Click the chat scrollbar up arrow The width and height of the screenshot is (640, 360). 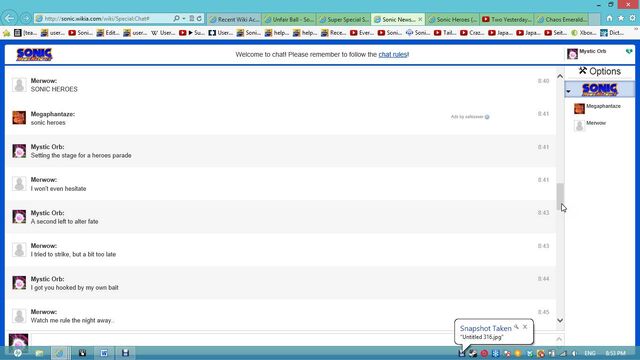560,76
